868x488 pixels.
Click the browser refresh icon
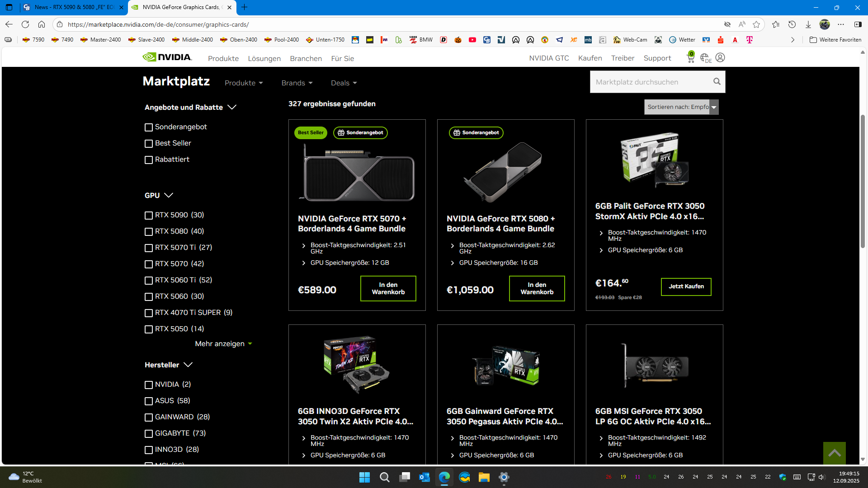[x=25, y=24]
